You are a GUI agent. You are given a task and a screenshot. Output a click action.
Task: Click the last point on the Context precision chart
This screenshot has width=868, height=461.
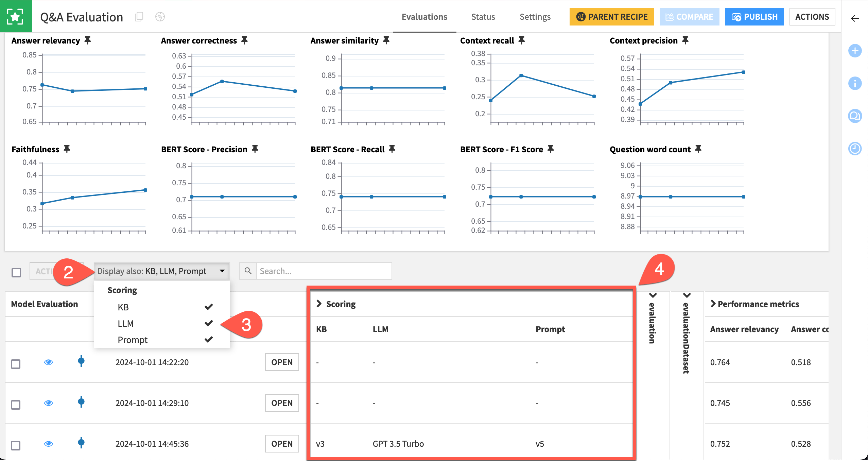tap(744, 72)
